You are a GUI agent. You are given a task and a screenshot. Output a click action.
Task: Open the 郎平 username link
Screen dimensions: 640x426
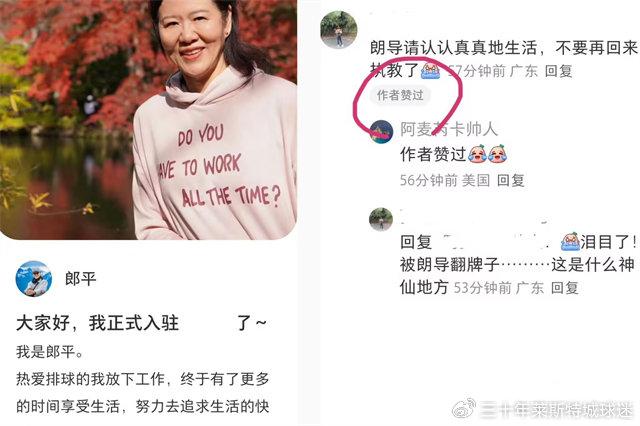point(80,279)
